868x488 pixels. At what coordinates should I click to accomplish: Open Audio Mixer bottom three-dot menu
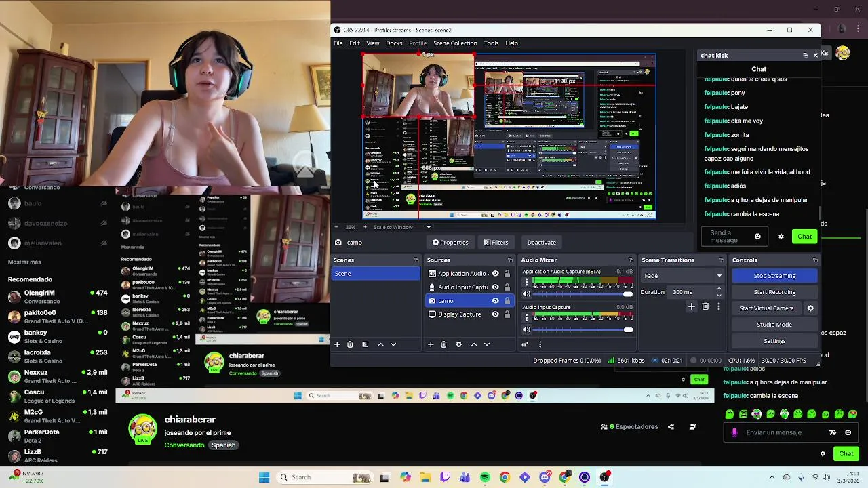click(x=540, y=344)
